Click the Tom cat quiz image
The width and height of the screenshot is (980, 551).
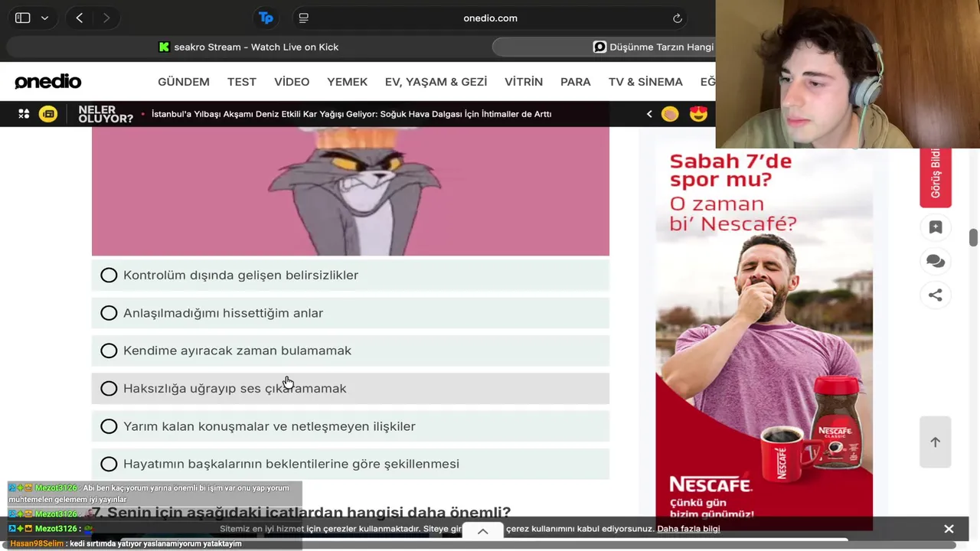click(x=351, y=191)
